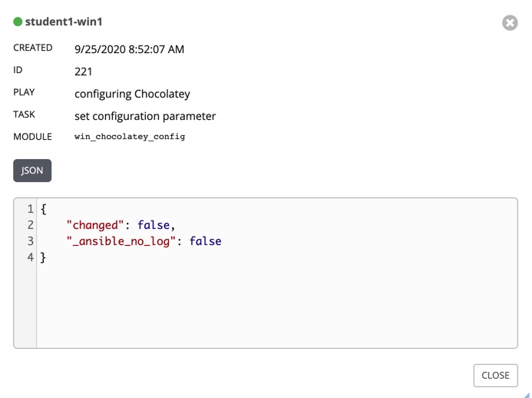The width and height of the screenshot is (532, 398).
Task: Click the module name win_chocolatey_config
Action: 130,137
